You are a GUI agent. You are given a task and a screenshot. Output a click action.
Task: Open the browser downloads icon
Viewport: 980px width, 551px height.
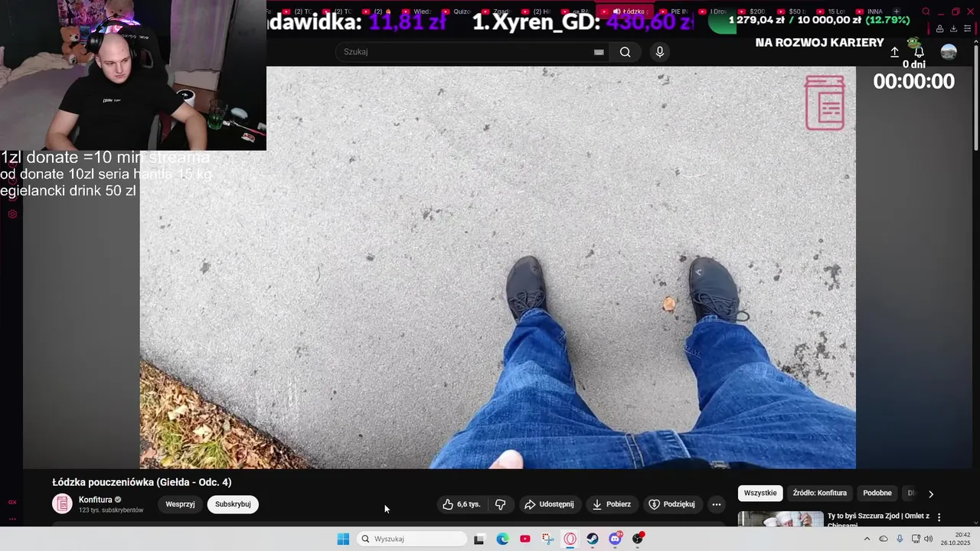(953, 29)
